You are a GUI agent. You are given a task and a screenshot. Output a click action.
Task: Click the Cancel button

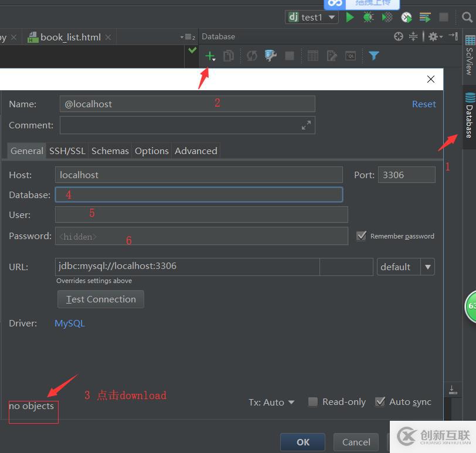[x=356, y=442]
